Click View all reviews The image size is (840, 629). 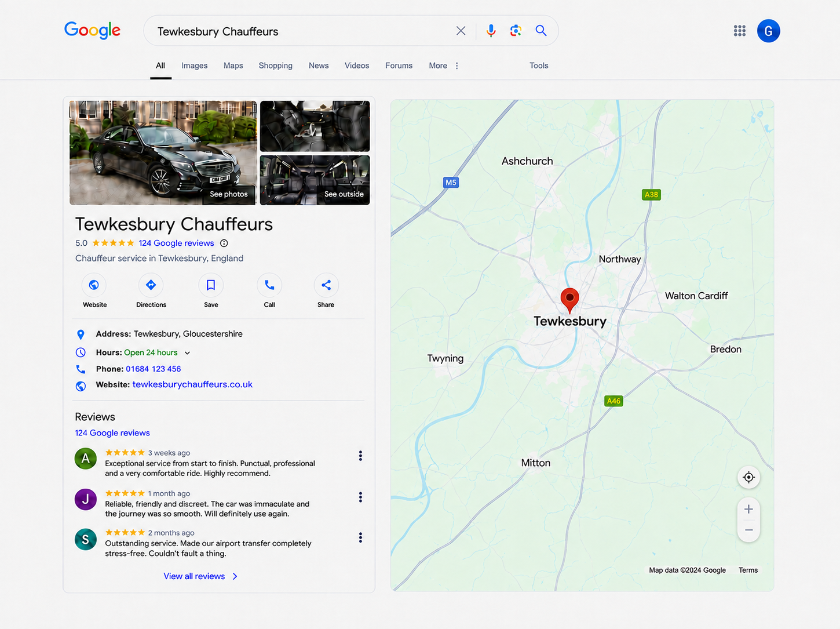tap(200, 576)
